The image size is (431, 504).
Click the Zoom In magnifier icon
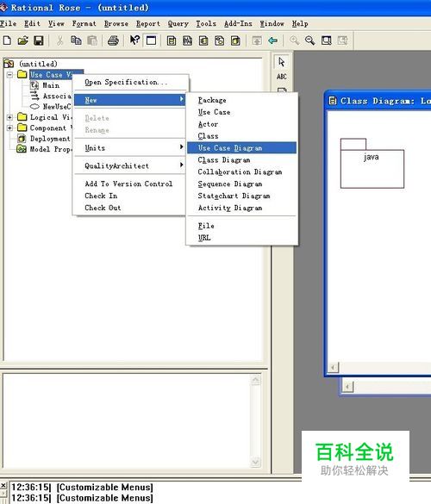[294, 40]
